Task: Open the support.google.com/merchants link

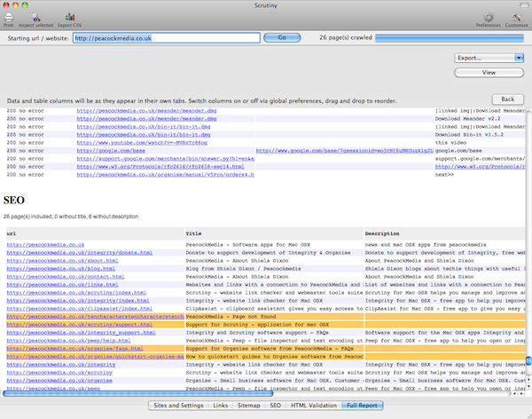Action: 166,159
